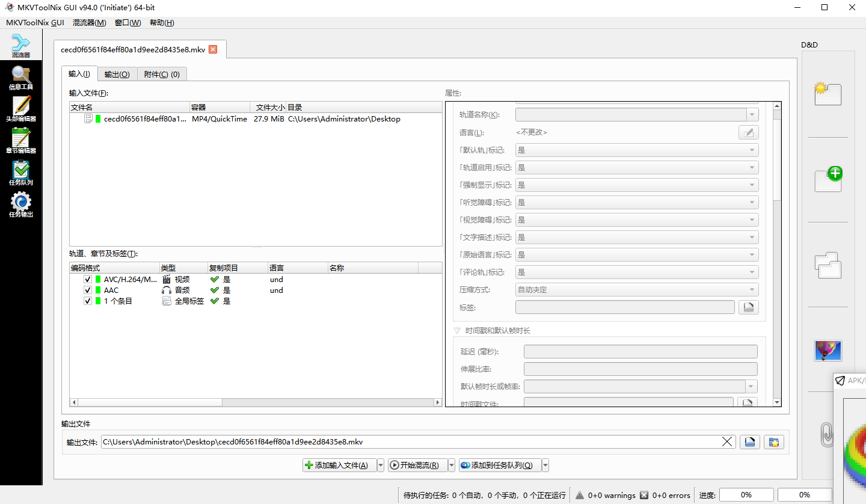Viewport: 866px width, 504px height.
Task: Open the arrow beside 添加输入文件
Action: [380, 466]
